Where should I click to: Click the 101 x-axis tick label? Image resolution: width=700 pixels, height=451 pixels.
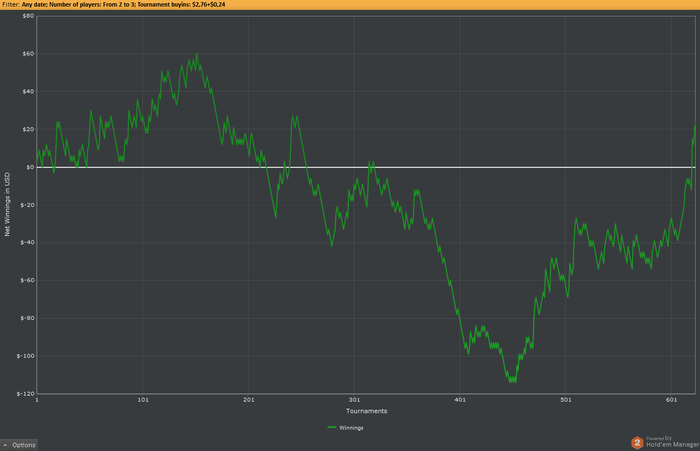(143, 400)
